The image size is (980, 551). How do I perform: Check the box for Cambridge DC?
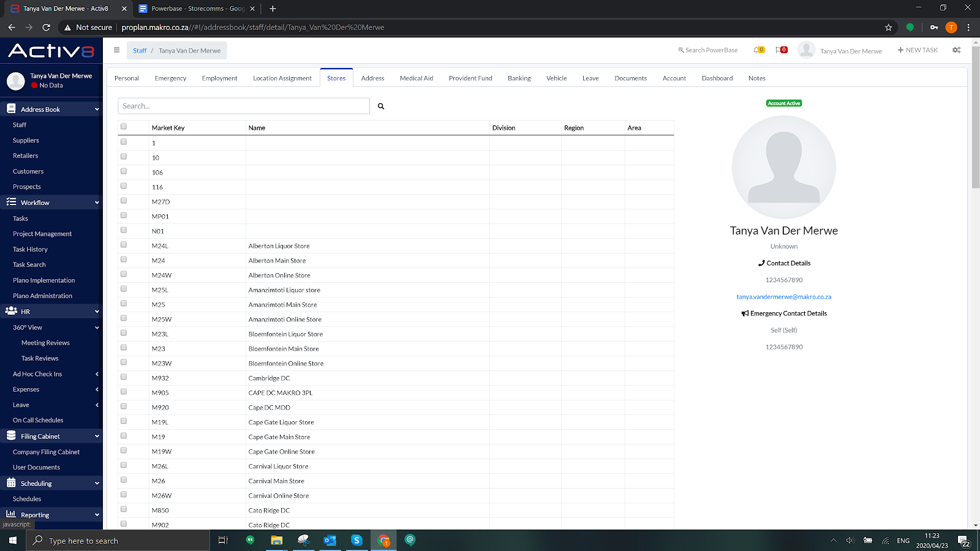coord(124,377)
